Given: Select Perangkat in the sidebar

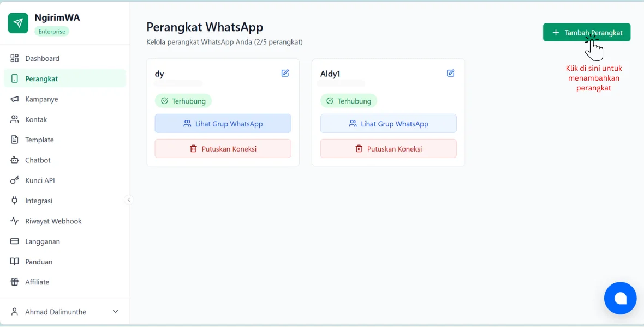Looking at the screenshot, I should pos(65,78).
